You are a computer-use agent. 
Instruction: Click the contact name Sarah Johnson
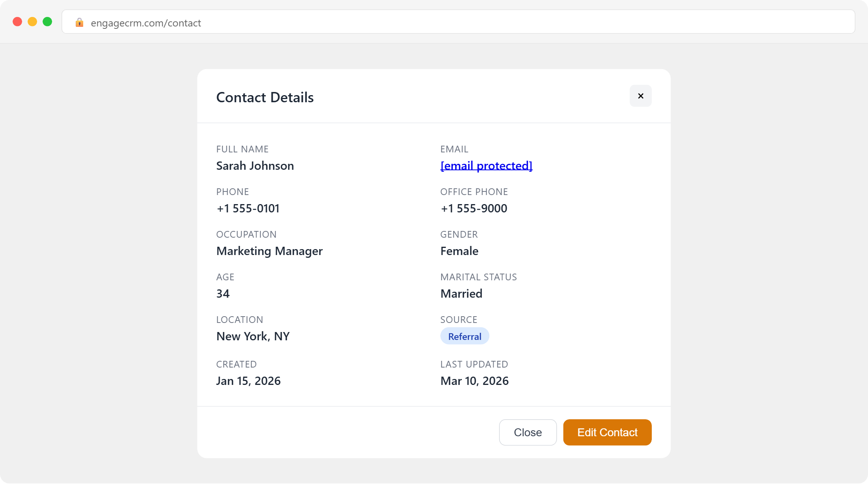pos(254,166)
